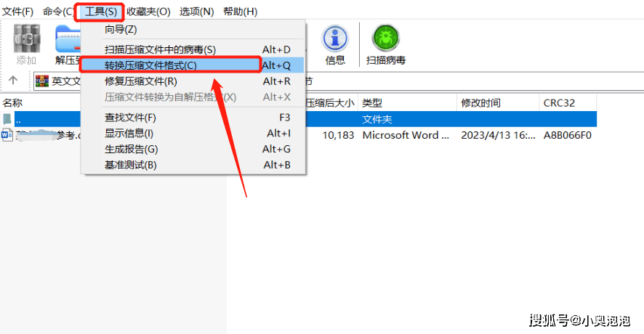Click 生成报告(G) in the Tools menu
Screen dimensions: 644x334
coord(132,149)
